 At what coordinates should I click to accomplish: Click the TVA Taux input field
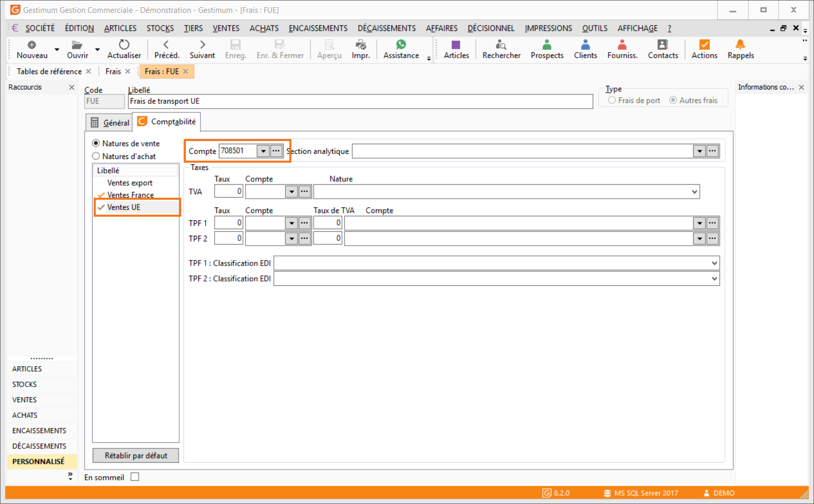click(x=229, y=192)
